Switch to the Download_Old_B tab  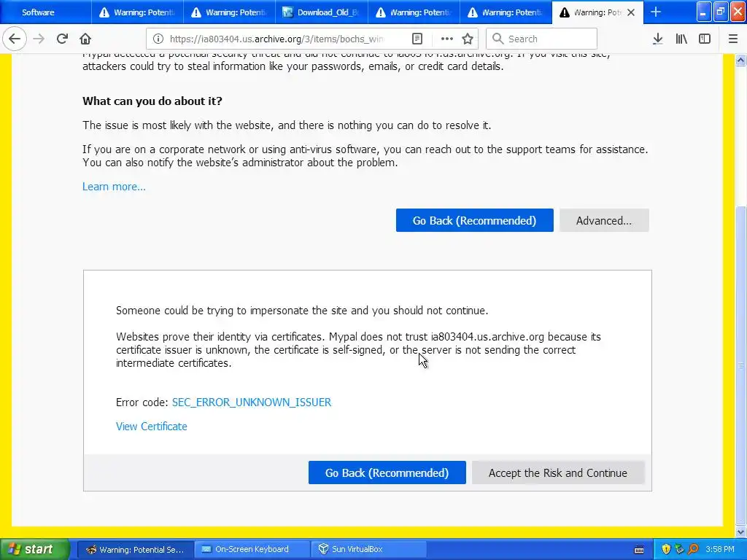322,12
